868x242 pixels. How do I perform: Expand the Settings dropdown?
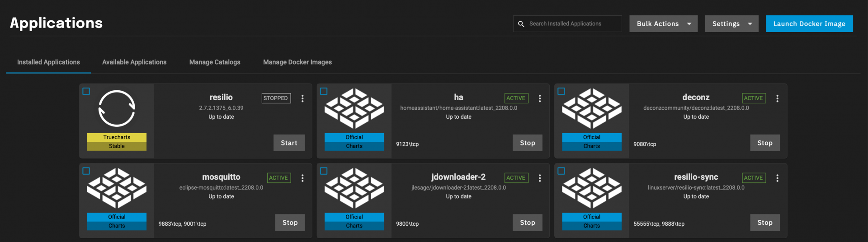coord(731,24)
